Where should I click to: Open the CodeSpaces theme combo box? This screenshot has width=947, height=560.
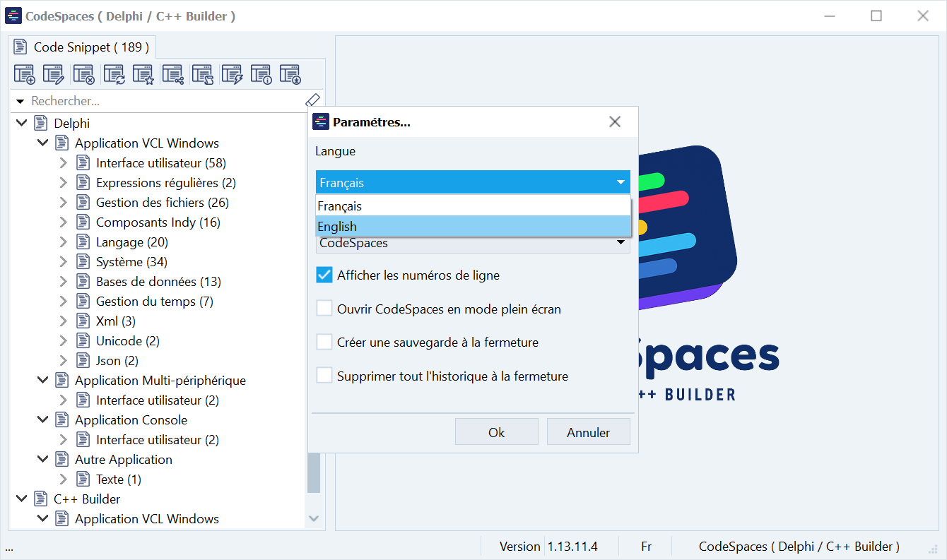[472, 244]
